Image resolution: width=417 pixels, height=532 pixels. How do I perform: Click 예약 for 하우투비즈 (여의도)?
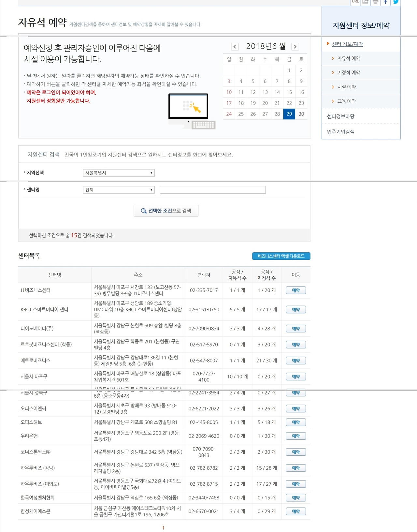click(296, 484)
